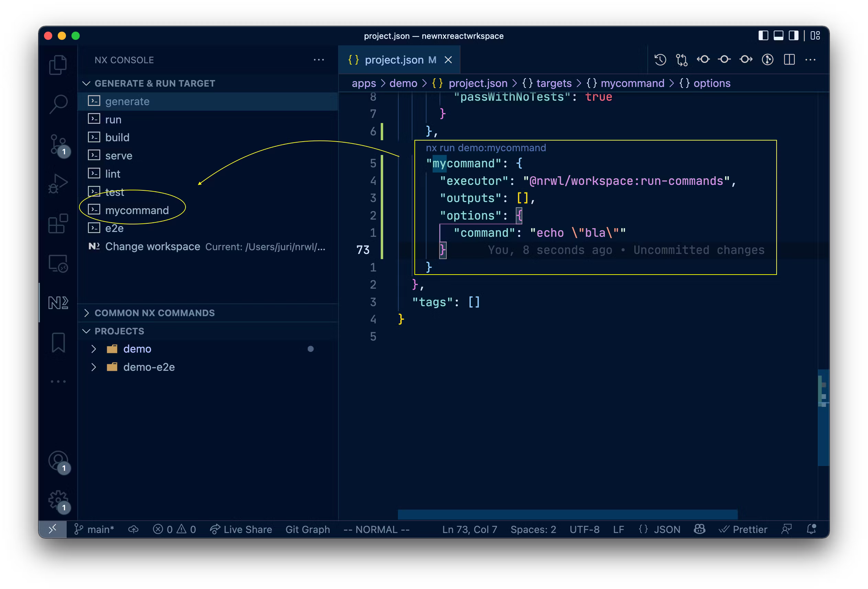Open Run and Debug view icon
The width and height of the screenshot is (868, 589).
(58, 184)
